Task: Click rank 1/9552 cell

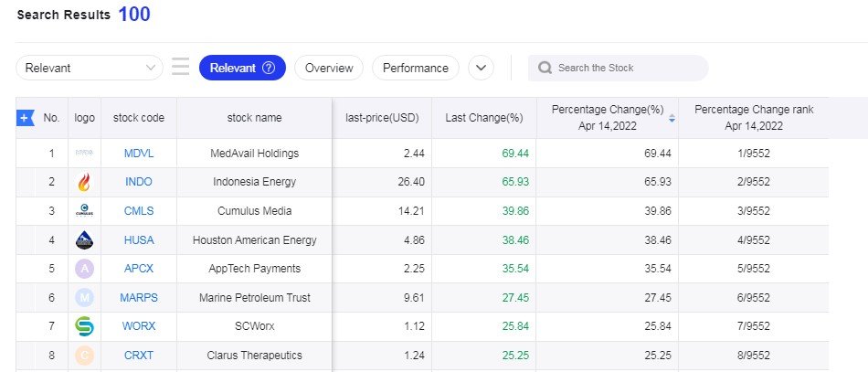Action: click(754, 154)
